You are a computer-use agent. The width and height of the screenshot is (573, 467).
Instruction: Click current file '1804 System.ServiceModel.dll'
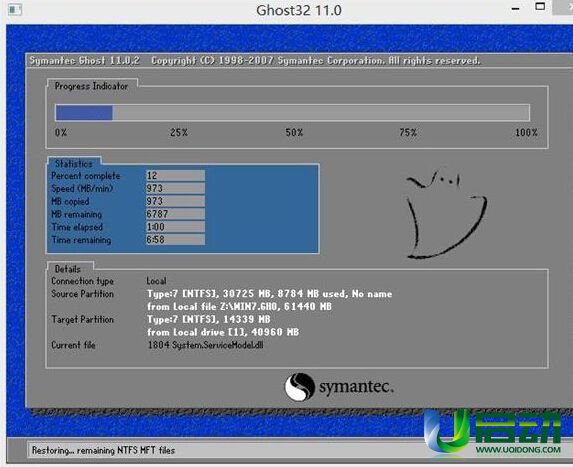[205, 345]
